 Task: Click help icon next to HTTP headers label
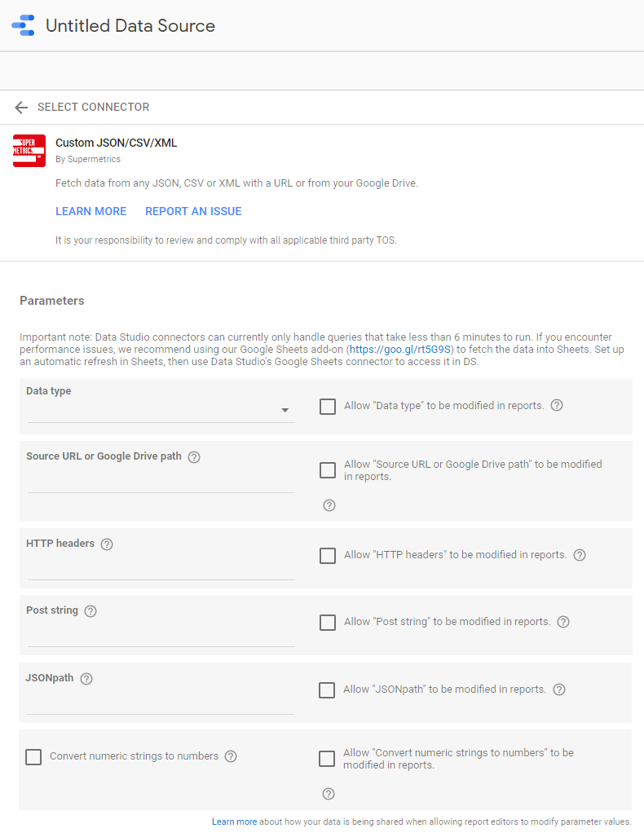coord(107,544)
